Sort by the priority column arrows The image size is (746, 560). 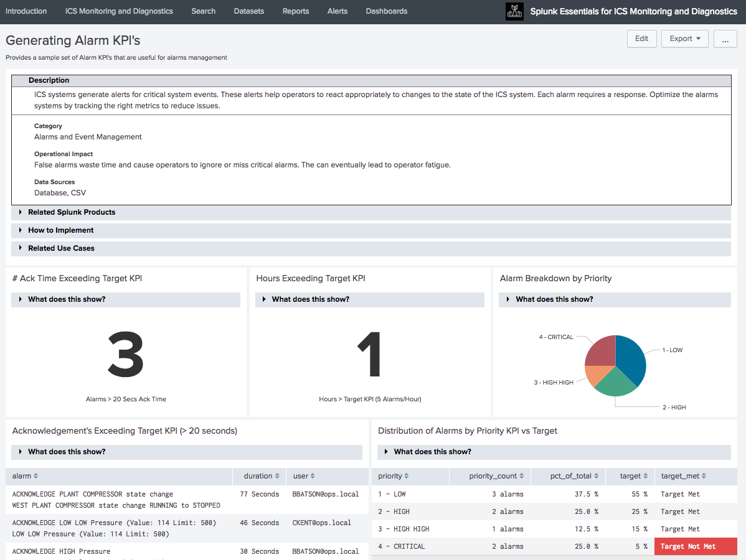point(407,477)
